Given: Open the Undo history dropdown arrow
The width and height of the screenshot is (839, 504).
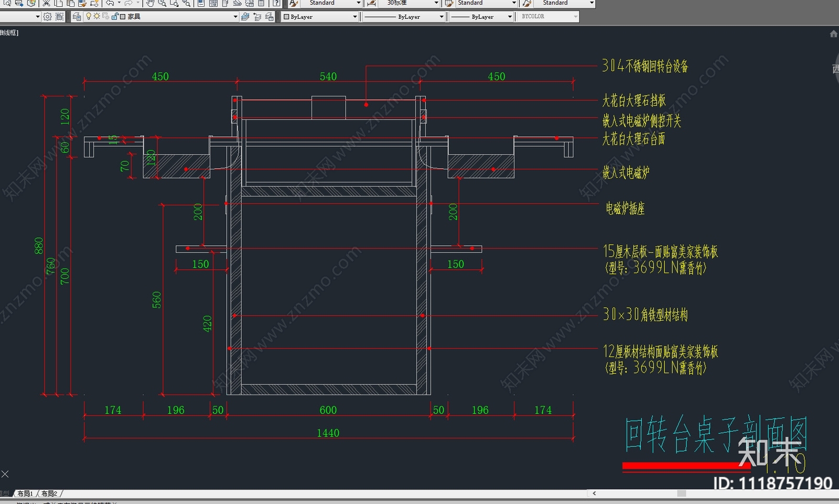Looking at the screenshot, I should point(119,3).
